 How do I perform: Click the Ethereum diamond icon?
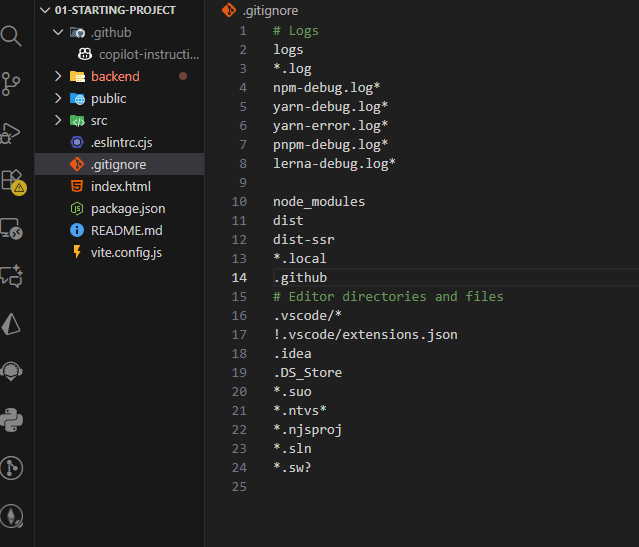click(x=12, y=515)
